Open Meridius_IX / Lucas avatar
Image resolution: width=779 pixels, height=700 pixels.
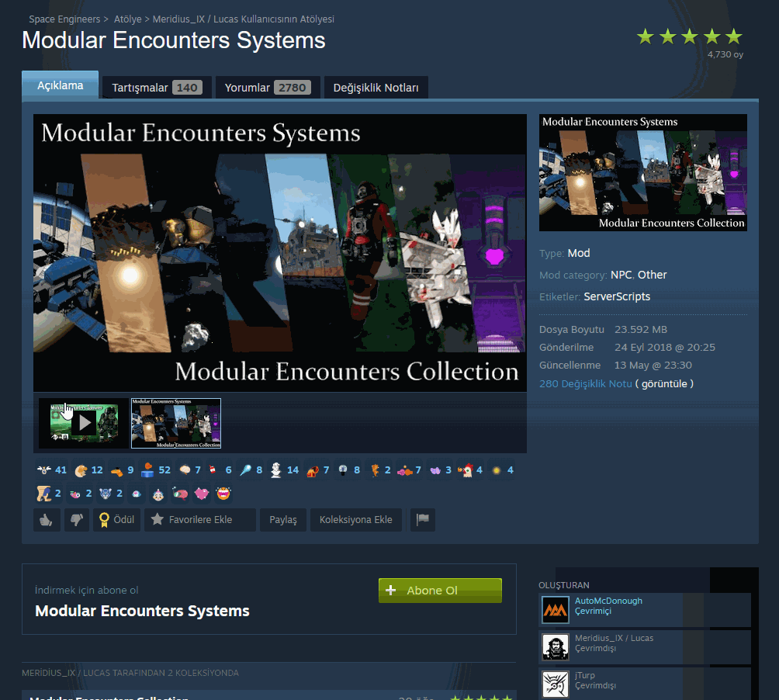(555, 647)
